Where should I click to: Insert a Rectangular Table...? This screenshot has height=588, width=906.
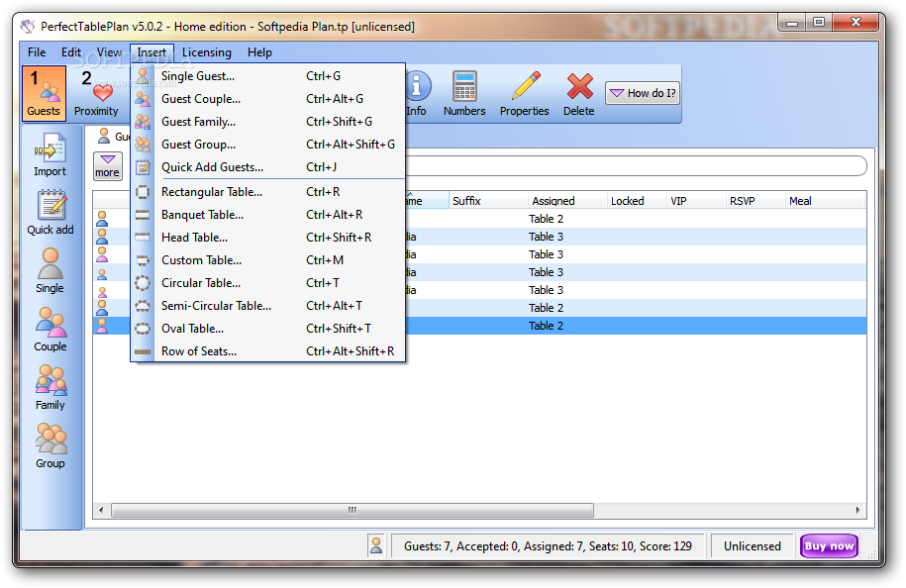pos(268,192)
